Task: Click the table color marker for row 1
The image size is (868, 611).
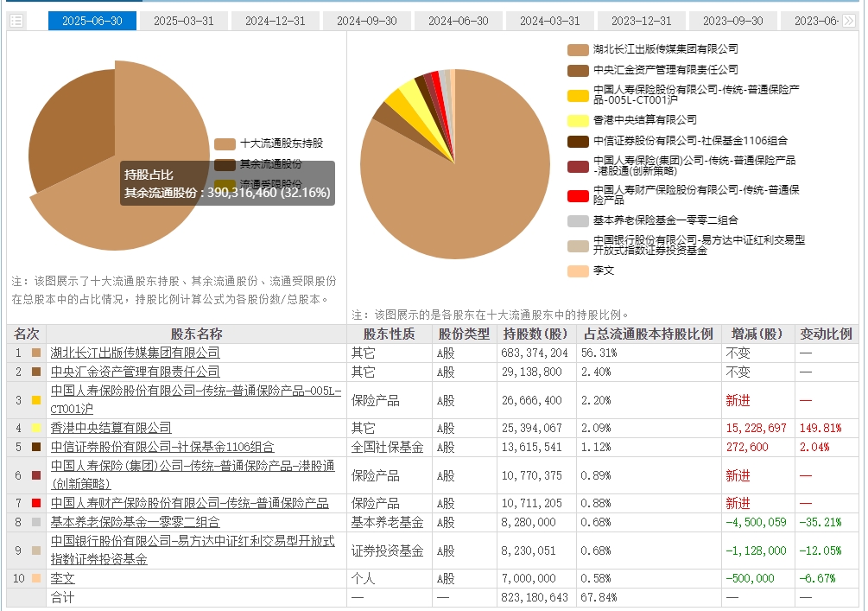Action: [36, 353]
